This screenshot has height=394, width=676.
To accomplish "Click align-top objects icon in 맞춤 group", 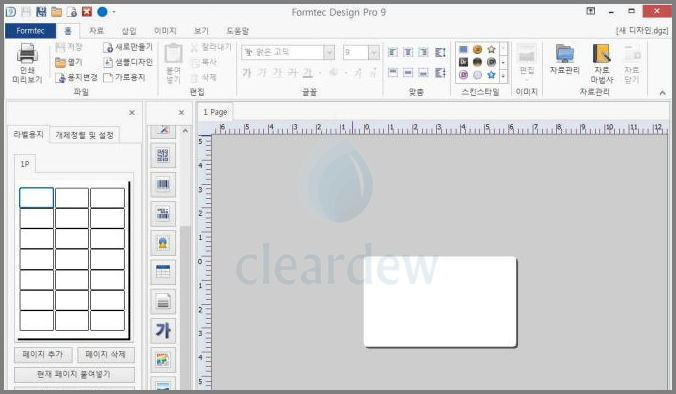I will click(393, 72).
